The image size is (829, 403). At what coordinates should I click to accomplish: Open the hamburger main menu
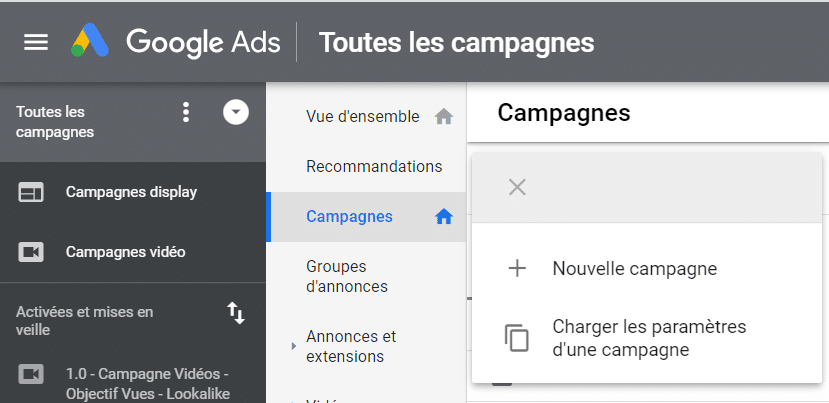click(36, 42)
